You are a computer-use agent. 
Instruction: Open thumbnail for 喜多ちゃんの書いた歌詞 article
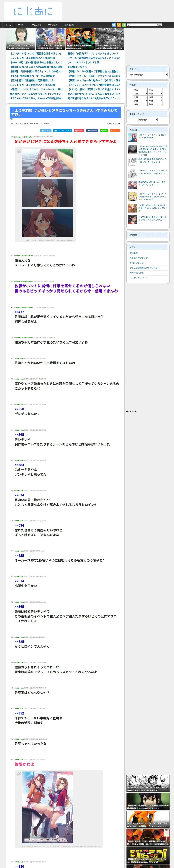132,137
